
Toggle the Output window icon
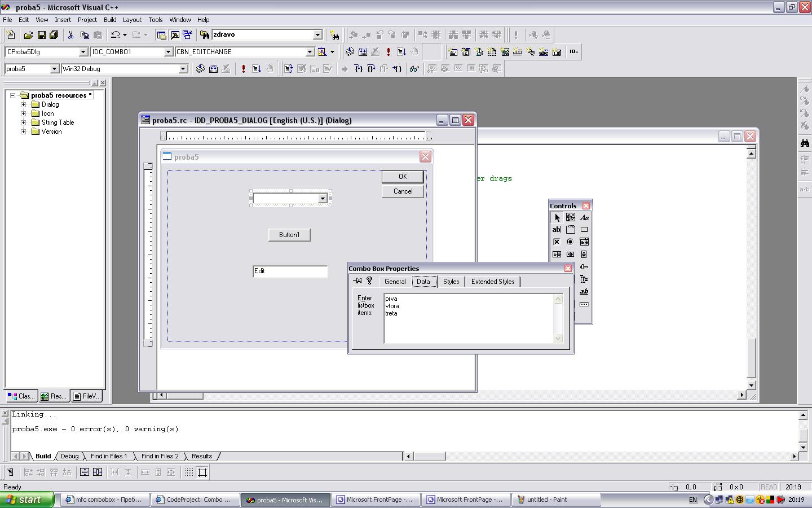coord(175,35)
